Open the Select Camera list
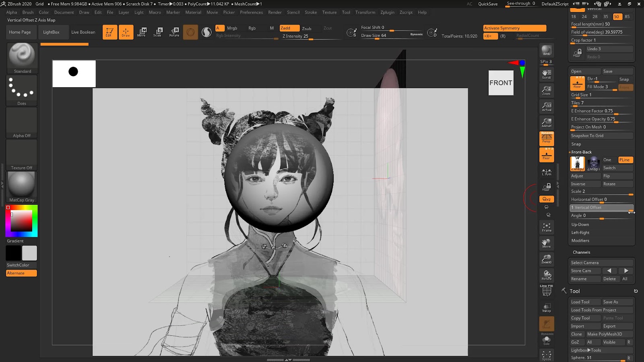The width and height of the screenshot is (644, 362). coord(601,263)
